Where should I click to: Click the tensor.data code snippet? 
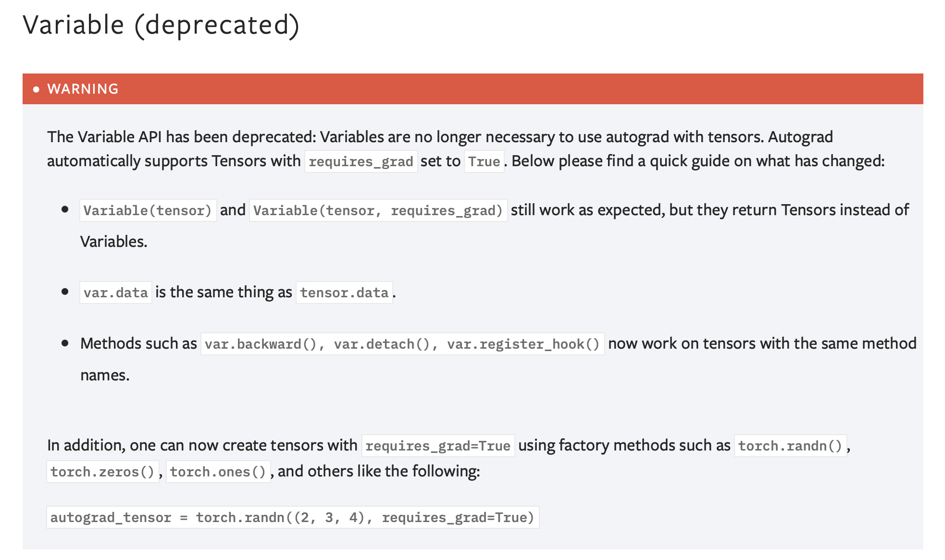pos(344,293)
